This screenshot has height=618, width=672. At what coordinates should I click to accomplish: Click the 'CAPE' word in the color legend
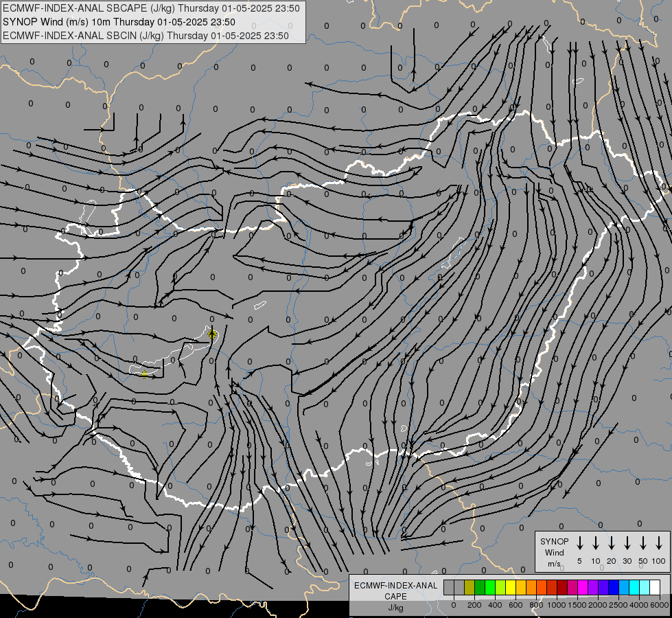point(395,597)
